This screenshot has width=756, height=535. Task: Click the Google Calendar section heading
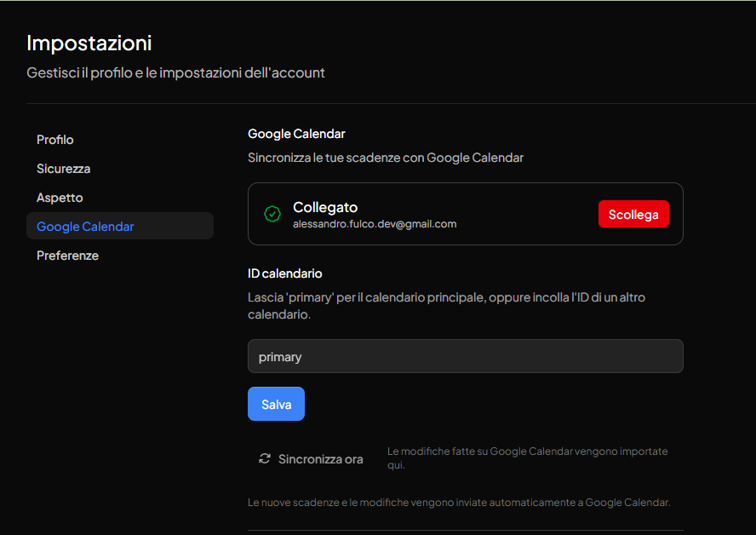pyautogui.click(x=296, y=134)
